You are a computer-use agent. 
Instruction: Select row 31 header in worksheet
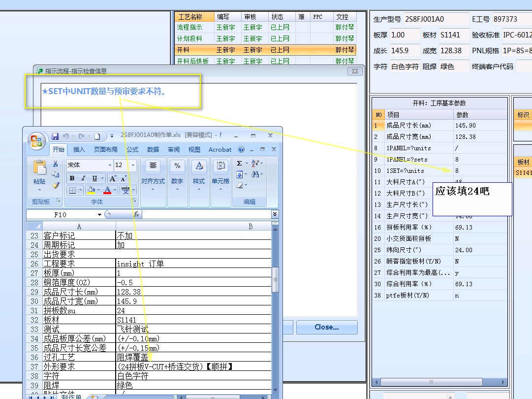pyautogui.click(x=34, y=310)
